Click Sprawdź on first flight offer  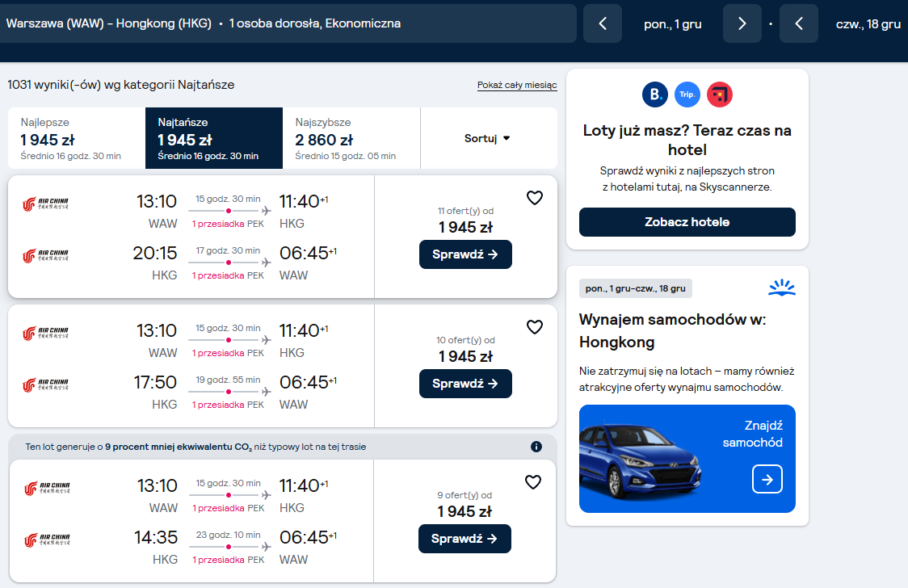(x=465, y=254)
